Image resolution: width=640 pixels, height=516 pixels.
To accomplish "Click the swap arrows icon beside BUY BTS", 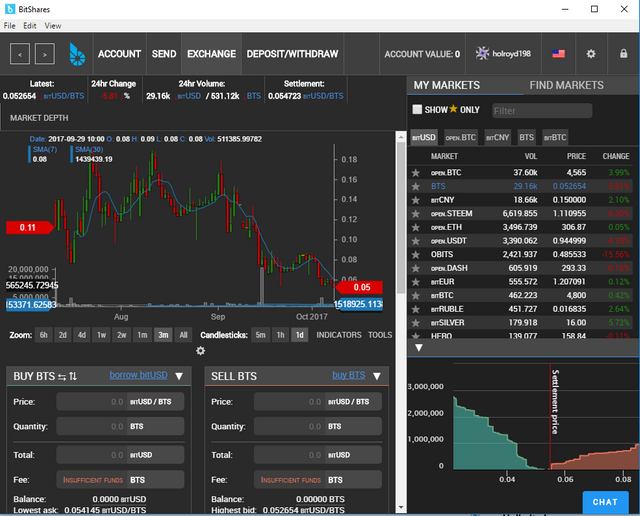I will [x=62, y=376].
